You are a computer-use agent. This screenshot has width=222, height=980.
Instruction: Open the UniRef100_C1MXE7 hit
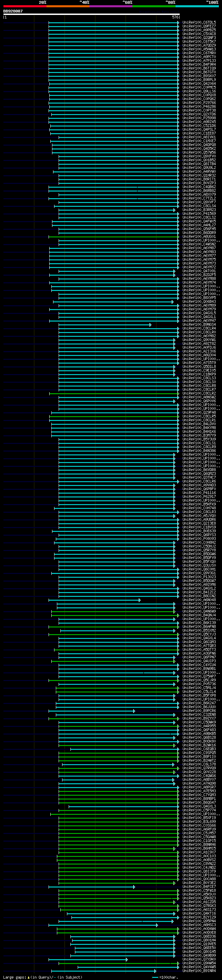pyautogui.click(x=199, y=141)
